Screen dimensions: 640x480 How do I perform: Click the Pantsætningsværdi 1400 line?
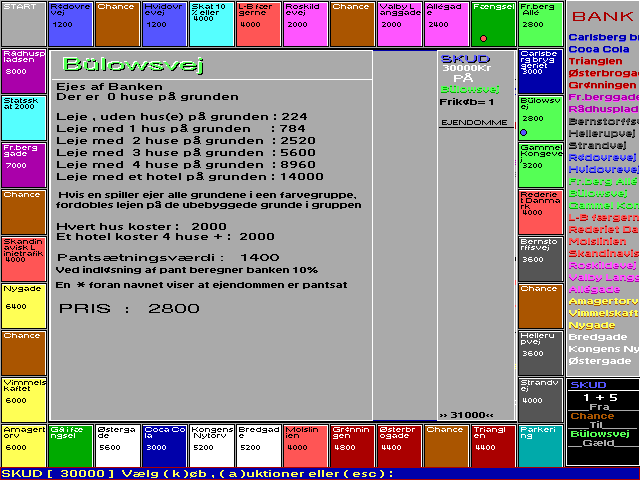168,258
